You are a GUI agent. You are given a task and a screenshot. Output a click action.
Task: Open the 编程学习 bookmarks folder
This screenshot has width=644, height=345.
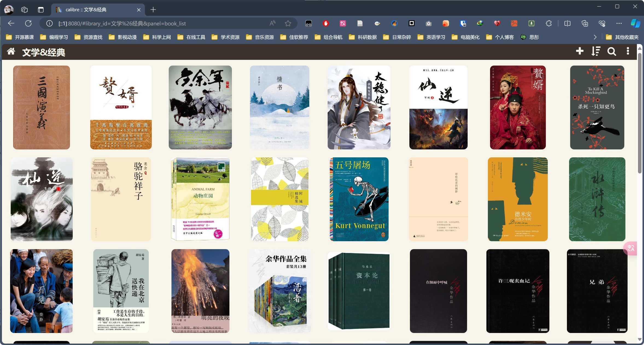(54, 37)
